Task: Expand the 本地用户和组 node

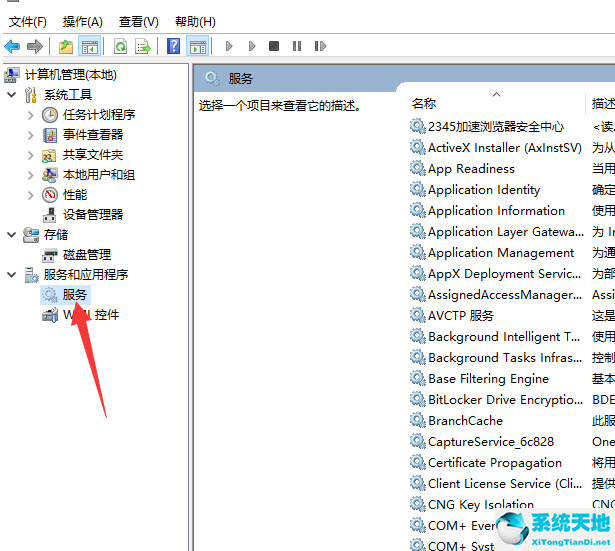Action: (31, 175)
